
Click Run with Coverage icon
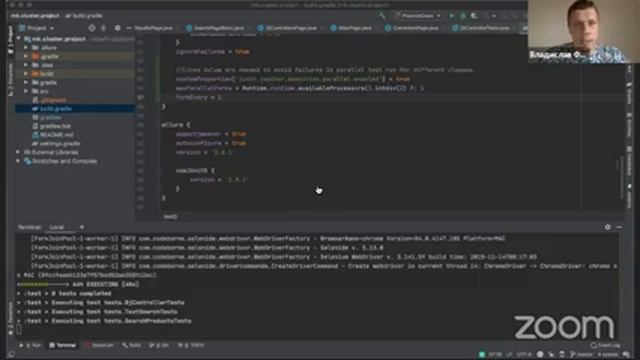[x=474, y=16]
